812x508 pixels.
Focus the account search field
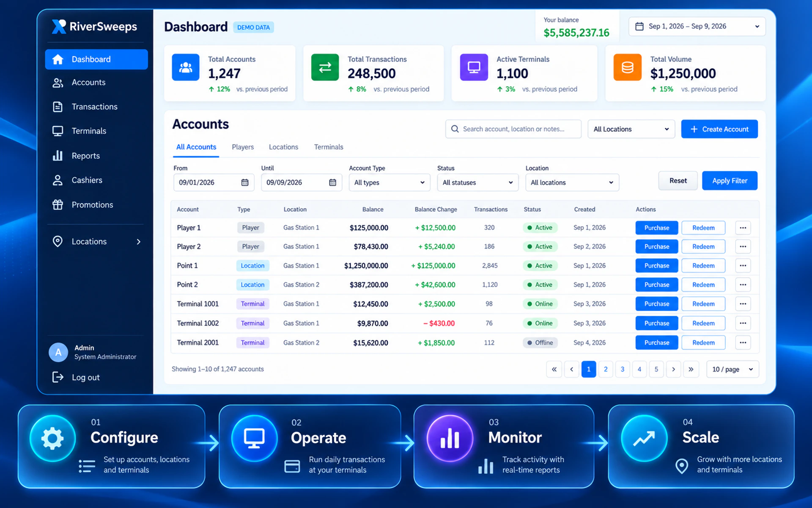tap(513, 129)
